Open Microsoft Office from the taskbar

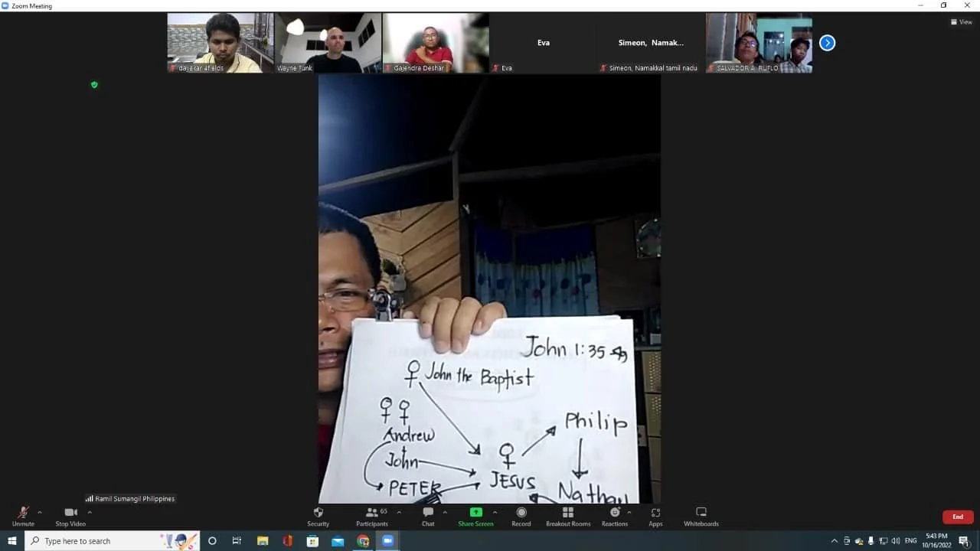pos(287,541)
